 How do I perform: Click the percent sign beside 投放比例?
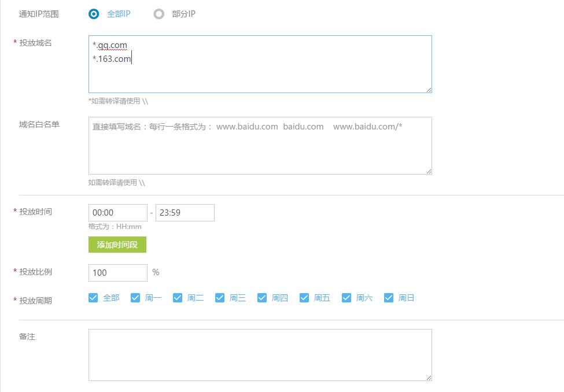coord(156,272)
